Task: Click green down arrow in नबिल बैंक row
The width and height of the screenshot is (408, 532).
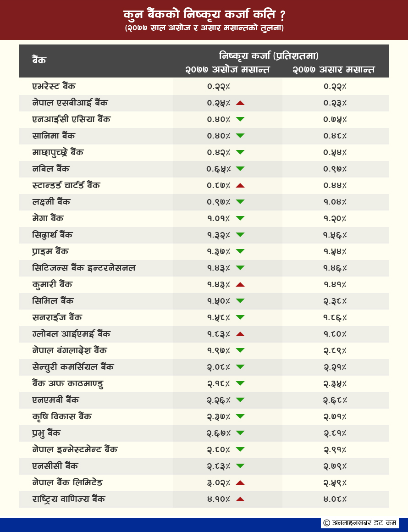Action: tap(240, 169)
